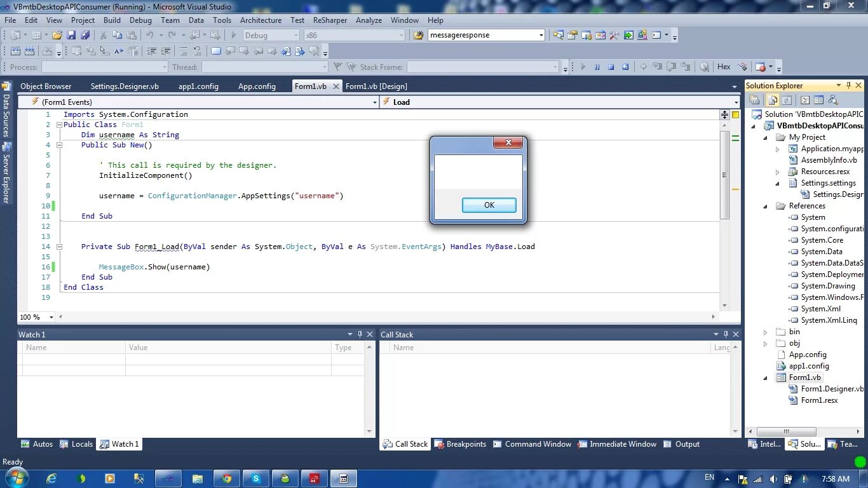Select app1.config in Solution Explorer
Screen dimensions: 868x488
[x=808, y=366]
